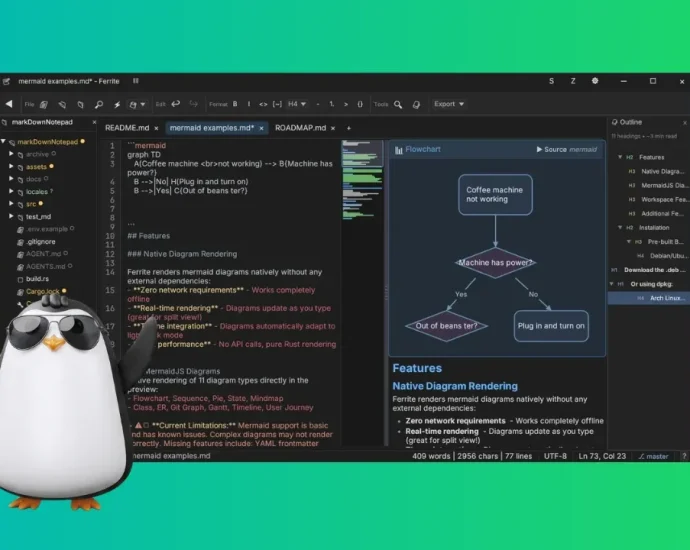Screen dimensions: 690x550
Task: Select the mermaid examples.md tab
Action: click(212, 128)
